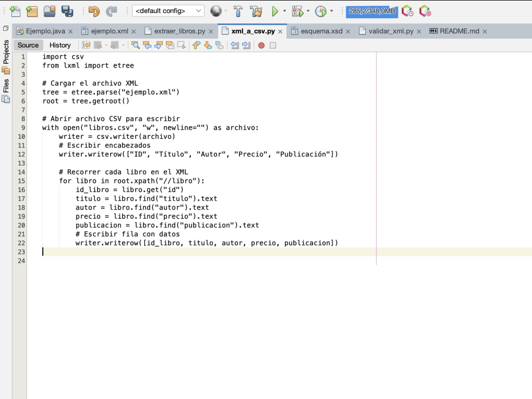Screen dimensions: 532x399
Task: Expand the globe browser dropdown arrow
Action: click(226, 11)
